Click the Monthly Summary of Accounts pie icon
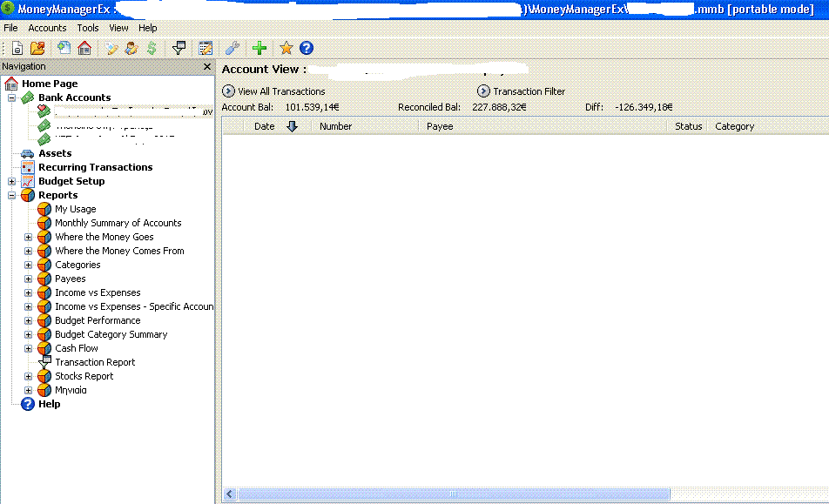Image resolution: width=829 pixels, height=504 pixels. [x=44, y=223]
